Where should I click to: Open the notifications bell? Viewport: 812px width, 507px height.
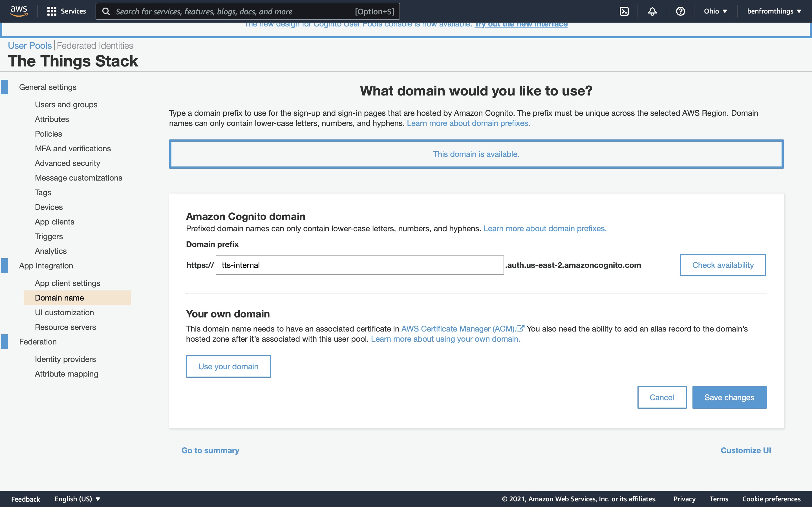(x=652, y=11)
